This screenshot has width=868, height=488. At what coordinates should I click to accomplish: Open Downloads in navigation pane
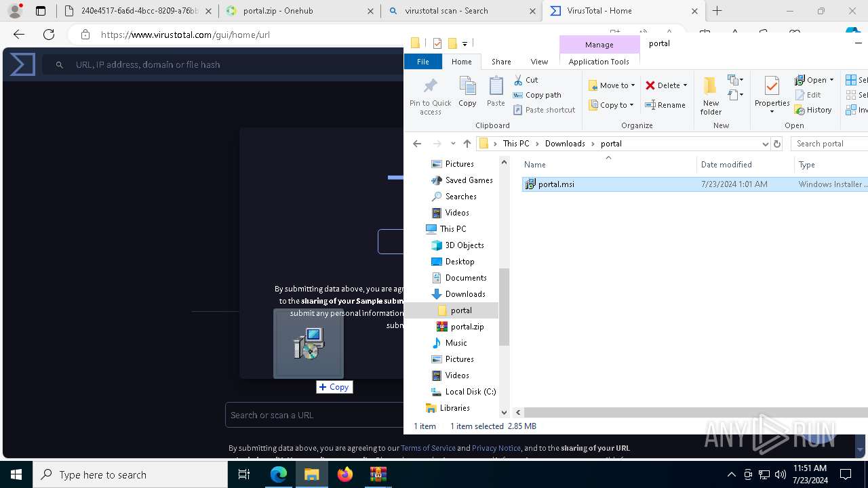point(465,294)
